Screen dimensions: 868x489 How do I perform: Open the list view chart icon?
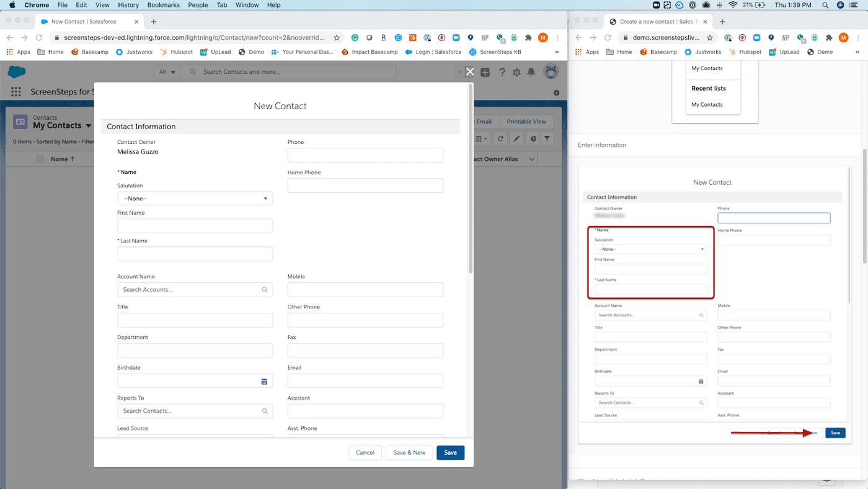tap(533, 138)
